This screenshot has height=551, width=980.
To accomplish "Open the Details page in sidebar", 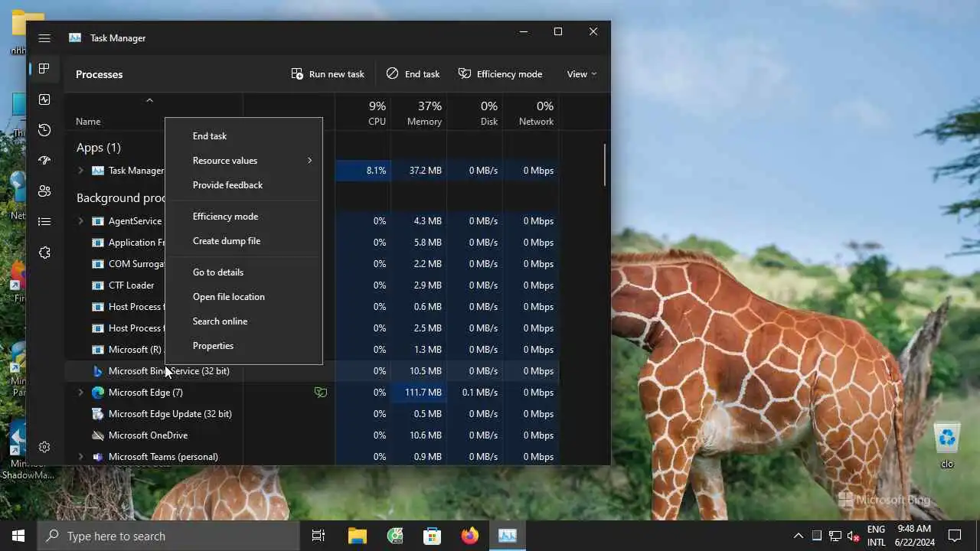I will [44, 222].
